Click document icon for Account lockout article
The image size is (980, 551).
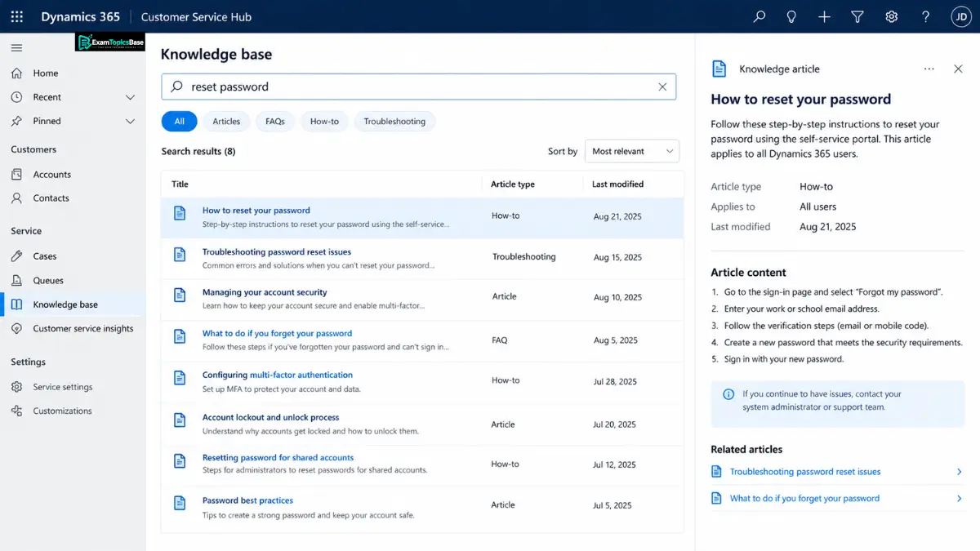point(180,420)
